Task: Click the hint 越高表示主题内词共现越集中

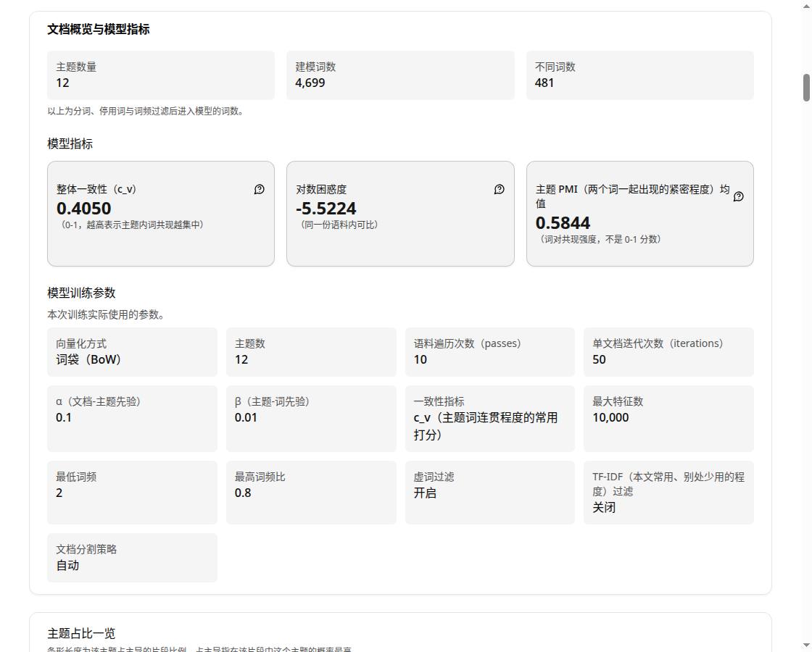Action: [132, 225]
